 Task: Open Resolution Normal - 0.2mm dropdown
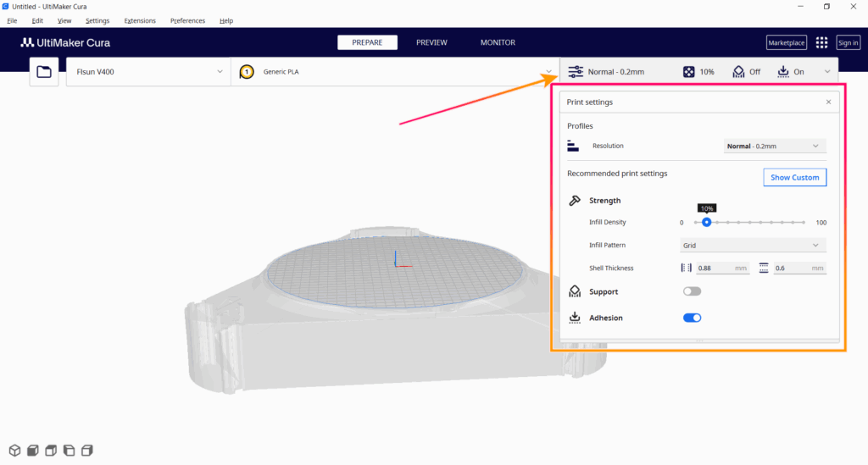[775, 146]
